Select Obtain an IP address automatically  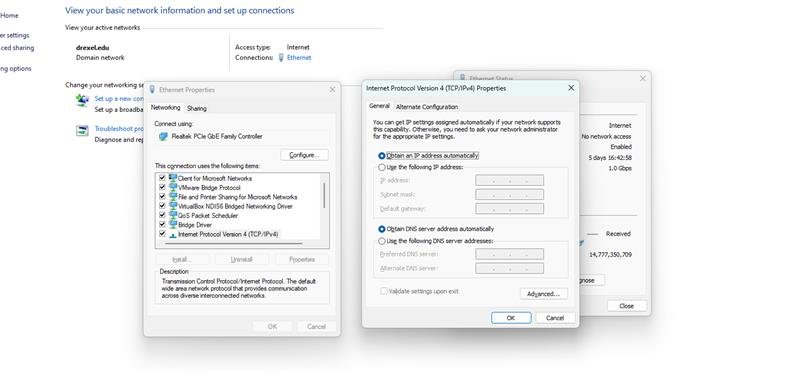(x=382, y=156)
